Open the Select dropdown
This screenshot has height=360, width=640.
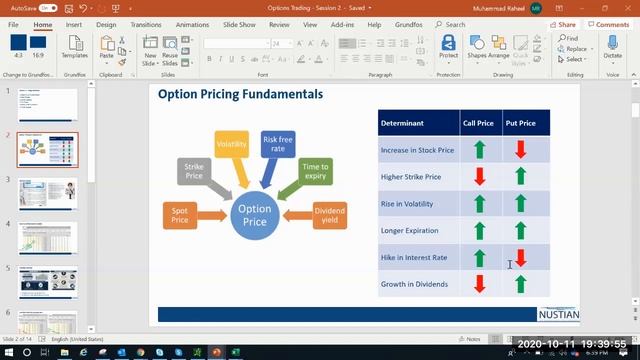click(x=572, y=59)
